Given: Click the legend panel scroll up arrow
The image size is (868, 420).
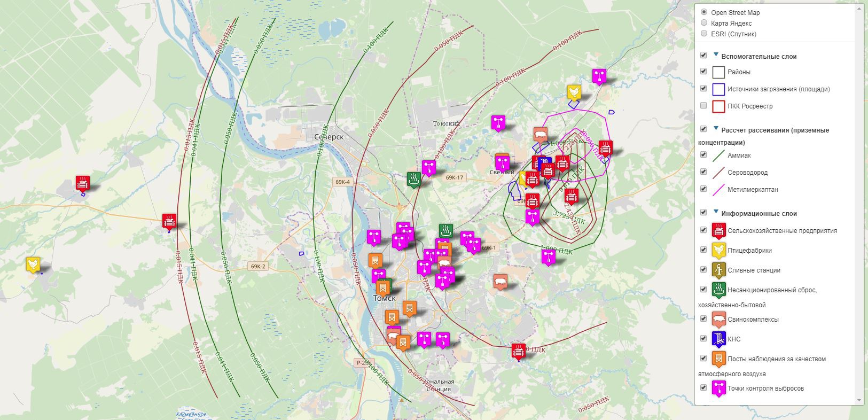Looking at the screenshot, I should [859, 7].
